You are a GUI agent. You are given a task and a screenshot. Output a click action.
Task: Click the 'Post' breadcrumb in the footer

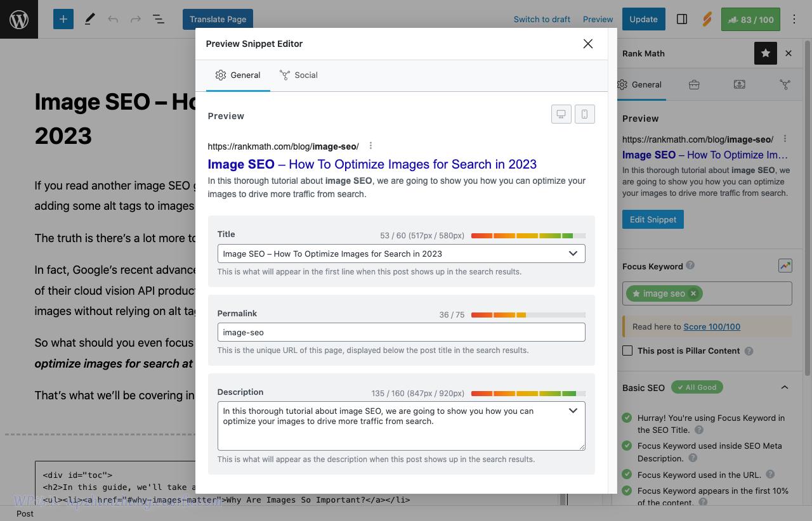[x=25, y=513]
